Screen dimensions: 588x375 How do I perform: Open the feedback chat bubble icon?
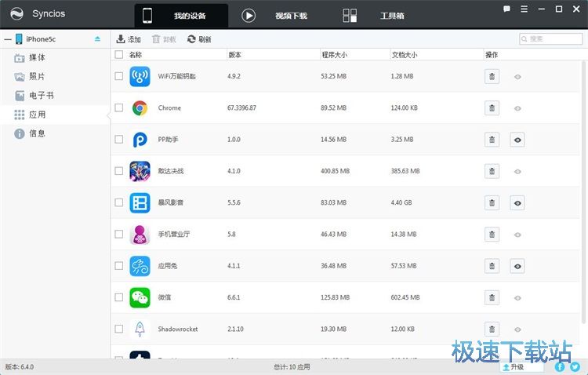(x=506, y=9)
